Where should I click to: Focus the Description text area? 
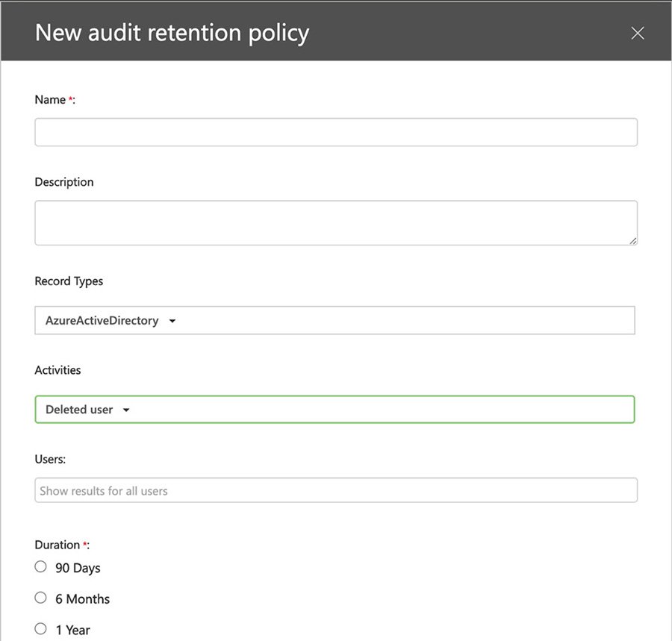(336, 222)
